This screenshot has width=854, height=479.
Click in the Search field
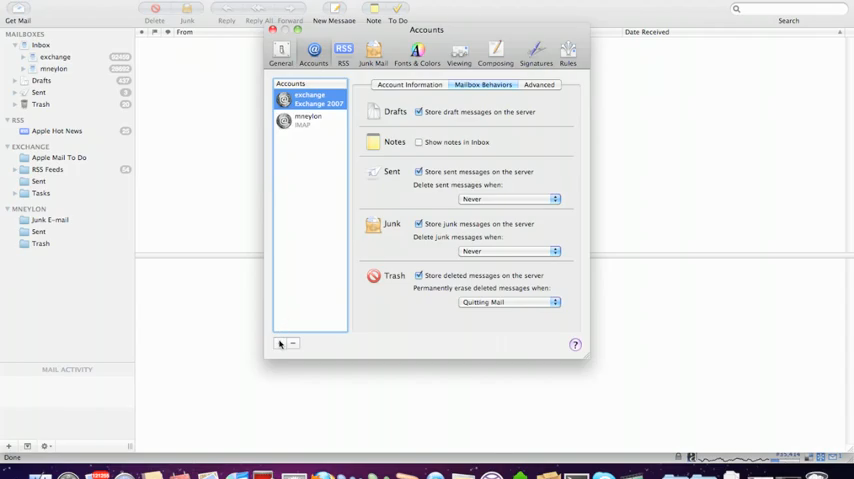(x=789, y=9)
